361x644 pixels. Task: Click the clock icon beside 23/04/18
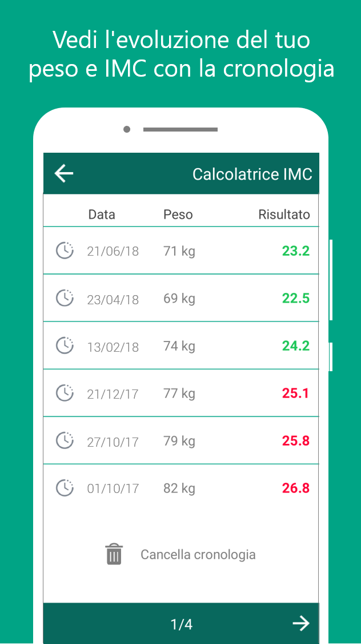point(65,298)
